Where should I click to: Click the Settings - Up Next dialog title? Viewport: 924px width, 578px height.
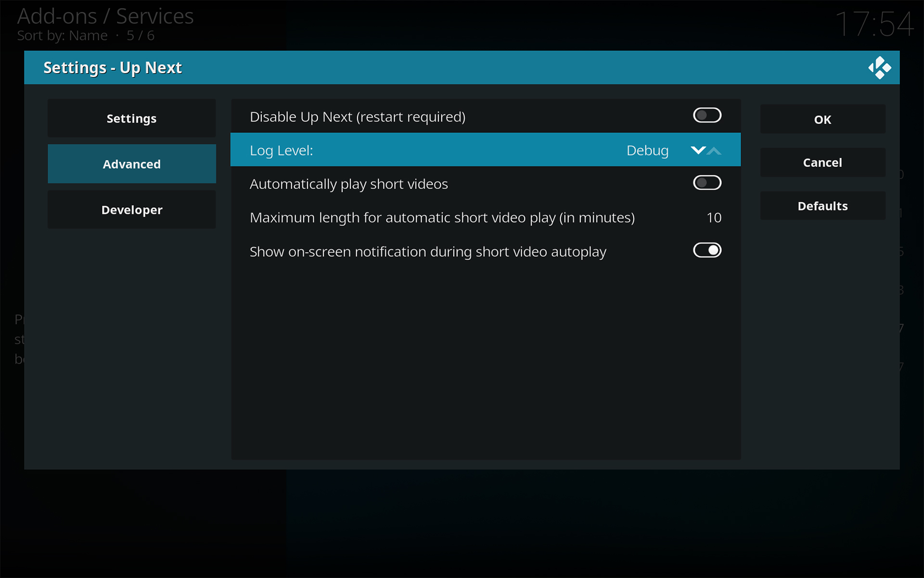coord(113,68)
